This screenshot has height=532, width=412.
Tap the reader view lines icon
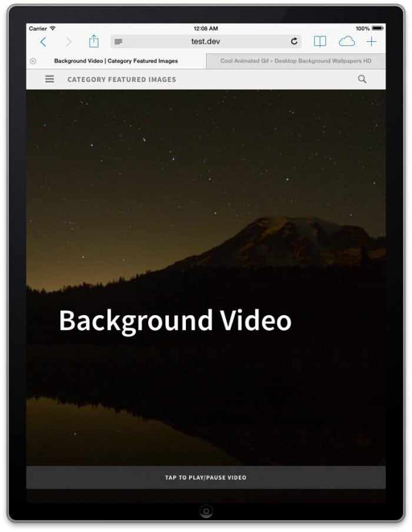point(118,42)
